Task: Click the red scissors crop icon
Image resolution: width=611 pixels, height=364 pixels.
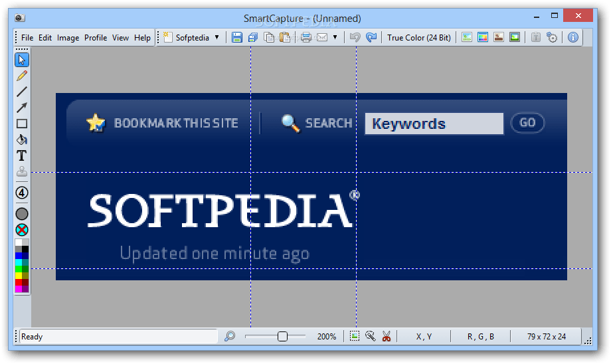Action: (x=387, y=336)
